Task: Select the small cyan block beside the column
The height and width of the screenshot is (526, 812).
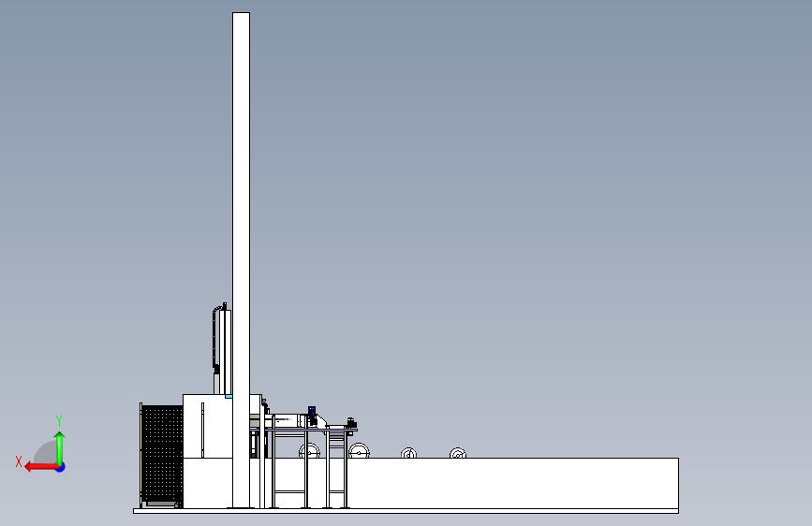Action: click(x=229, y=396)
